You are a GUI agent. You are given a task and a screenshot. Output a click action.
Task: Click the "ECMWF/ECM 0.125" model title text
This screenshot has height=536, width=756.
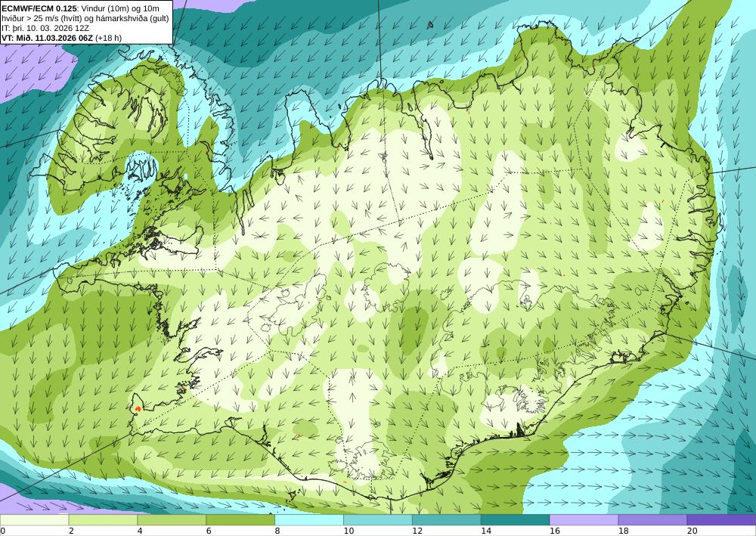tap(39, 8)
